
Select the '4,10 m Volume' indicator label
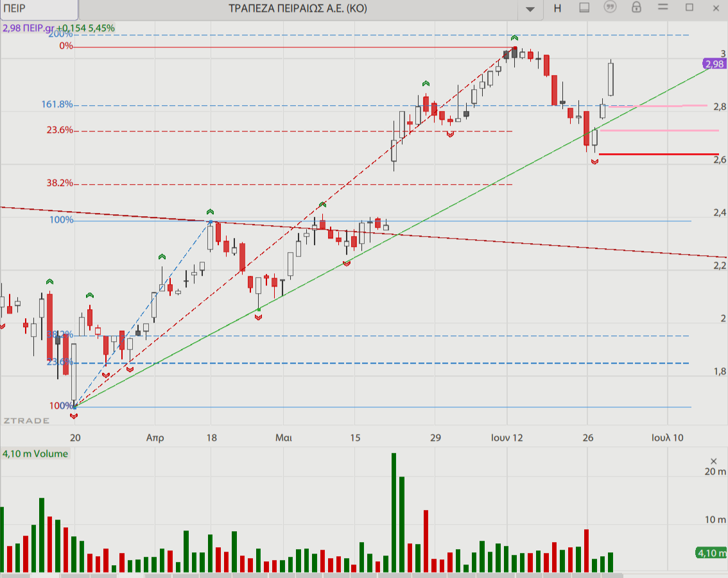pos(35,454)
